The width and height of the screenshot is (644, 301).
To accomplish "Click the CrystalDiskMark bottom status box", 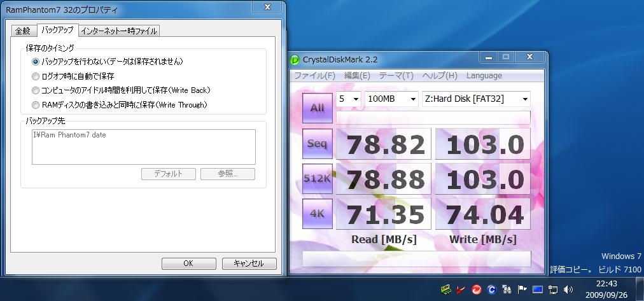I will (x=416, y=259).
